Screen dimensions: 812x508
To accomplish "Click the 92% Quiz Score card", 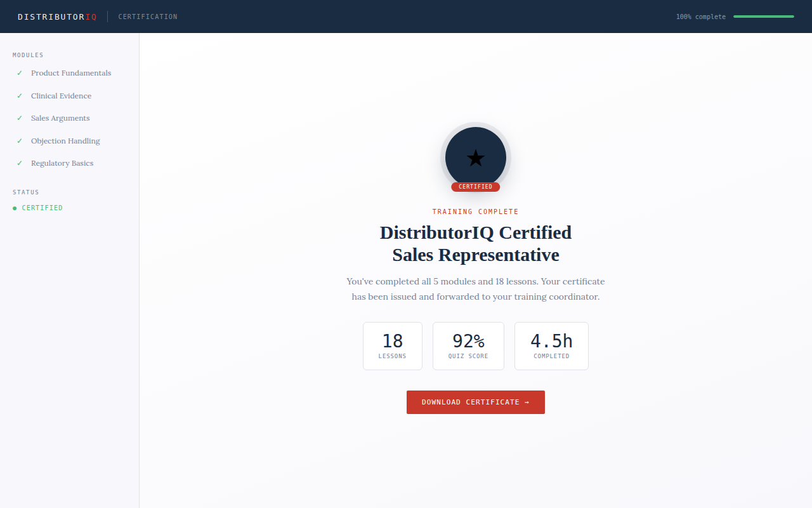I will pyautogui.click(x=468, y=346).
